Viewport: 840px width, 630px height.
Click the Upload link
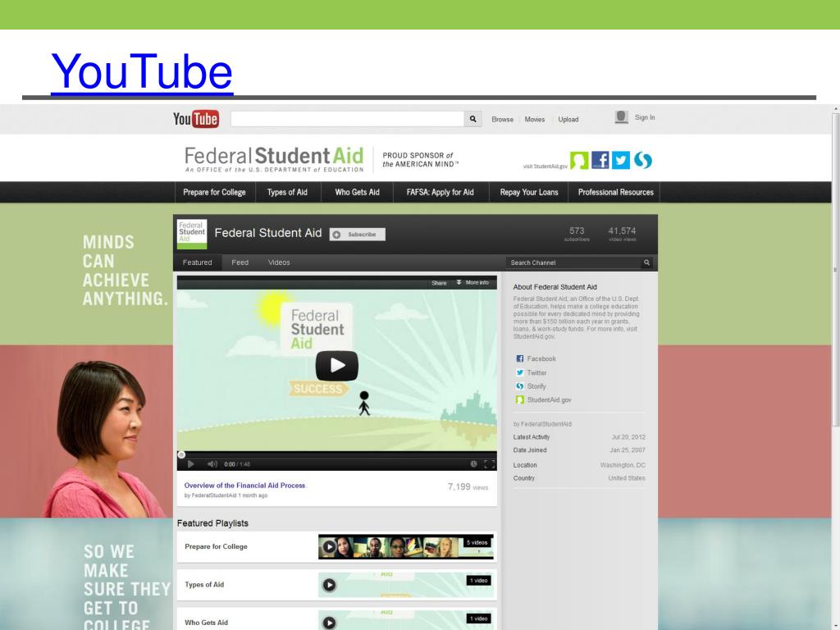568,120
